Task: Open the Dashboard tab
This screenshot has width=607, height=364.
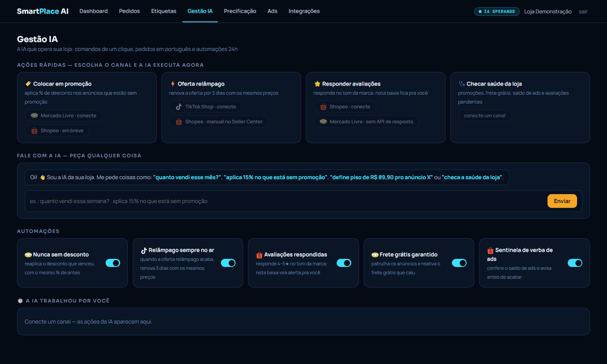Action: [x=94, y=11]
